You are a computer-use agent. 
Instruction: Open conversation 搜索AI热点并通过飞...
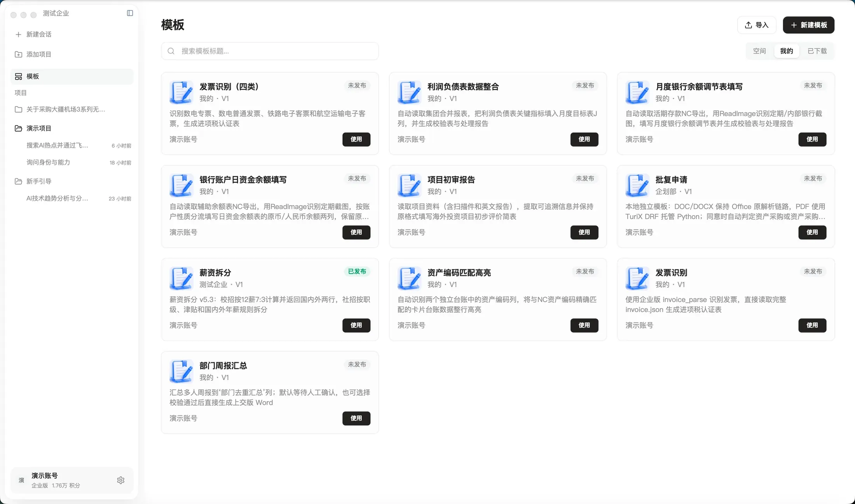click(x=72, y=145)
